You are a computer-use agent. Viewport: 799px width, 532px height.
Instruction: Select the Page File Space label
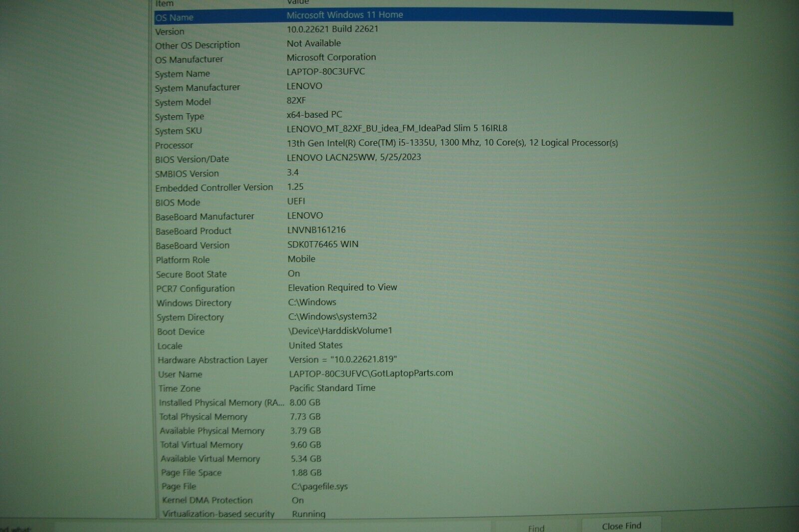tap(191, 473)
